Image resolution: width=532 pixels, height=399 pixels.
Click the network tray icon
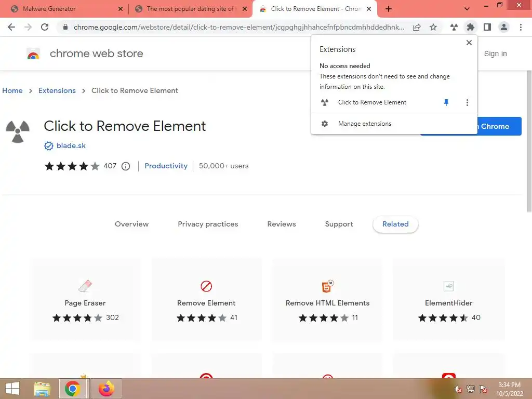471,389
